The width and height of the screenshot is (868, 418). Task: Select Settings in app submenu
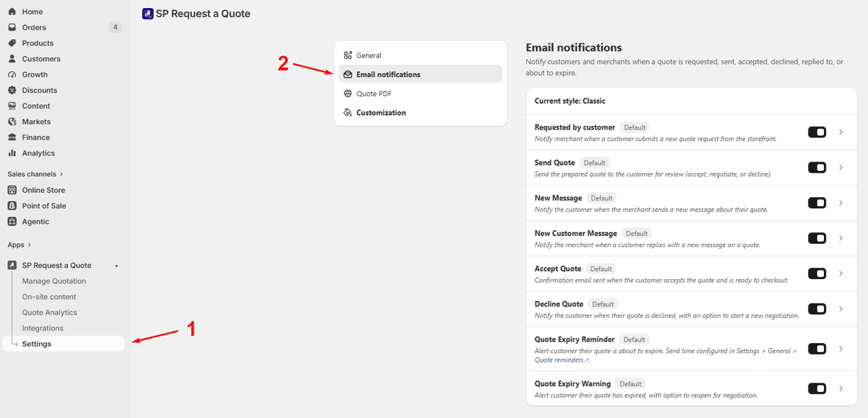63,344
